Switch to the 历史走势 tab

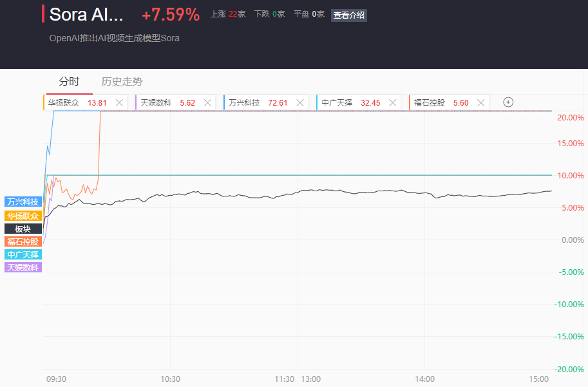pos(122,81)
